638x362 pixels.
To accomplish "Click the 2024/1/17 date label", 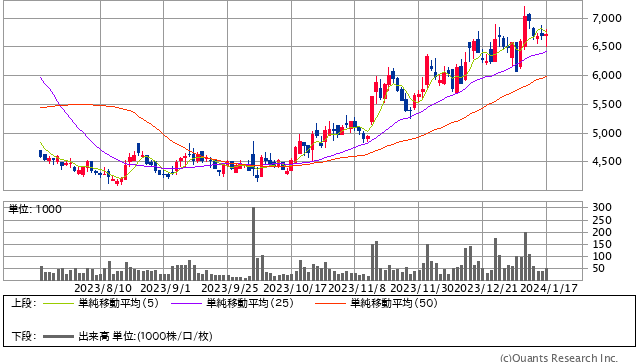I will (549, 288).
